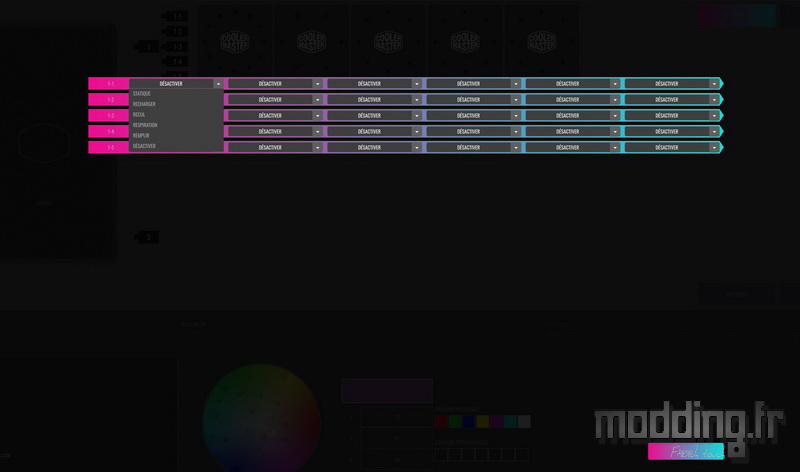Click inside the dimmed color wheel
800x472 pixels.
click(x=261, y=419)
